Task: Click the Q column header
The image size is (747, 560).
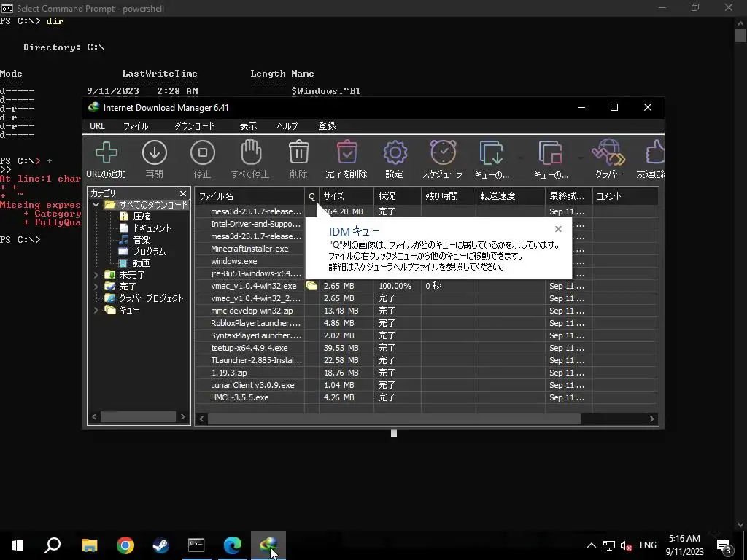Action: tap(312, 195)
